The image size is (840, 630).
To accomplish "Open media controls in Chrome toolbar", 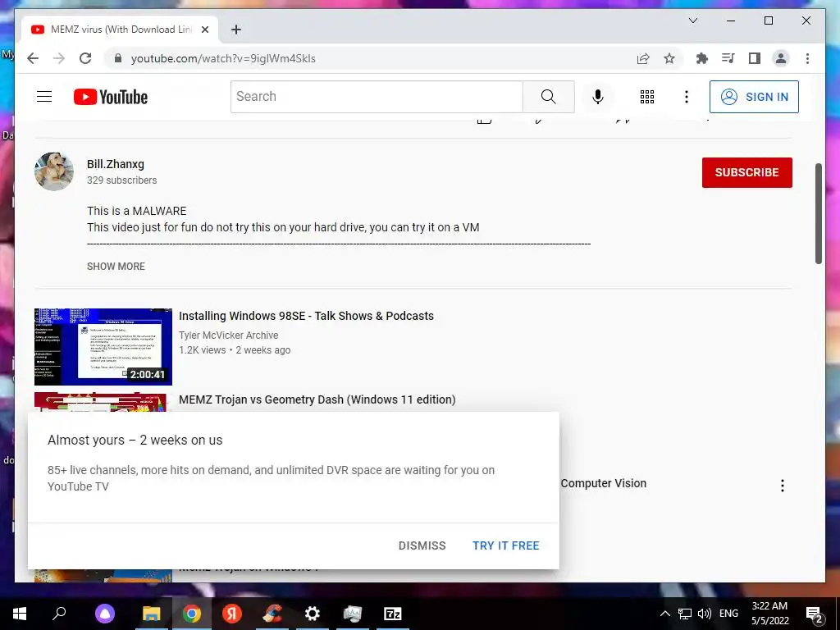I will pos(728,58).
